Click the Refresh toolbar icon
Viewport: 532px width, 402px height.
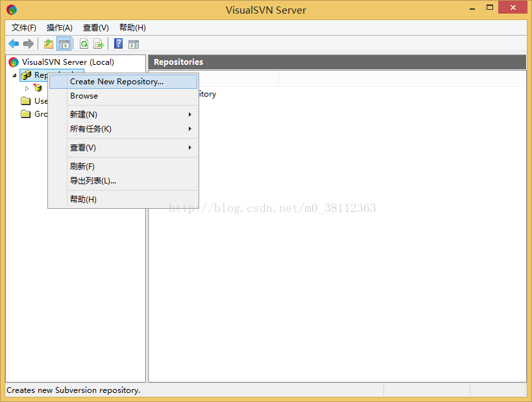[x=84, y=43]
